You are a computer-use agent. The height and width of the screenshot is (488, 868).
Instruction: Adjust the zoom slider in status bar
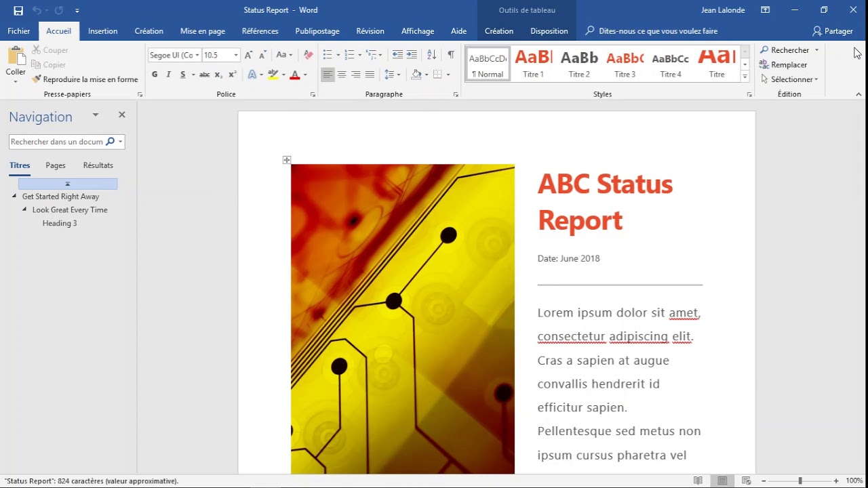[800, 481]
